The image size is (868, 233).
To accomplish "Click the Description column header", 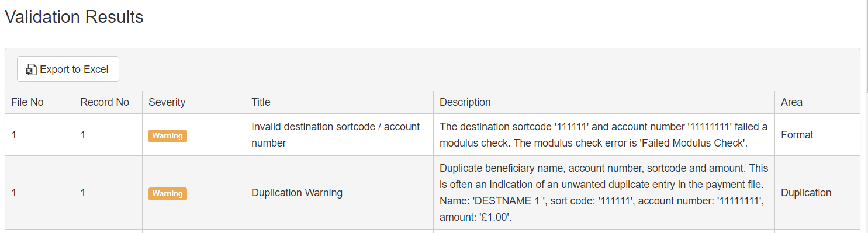I will point(465,102).
